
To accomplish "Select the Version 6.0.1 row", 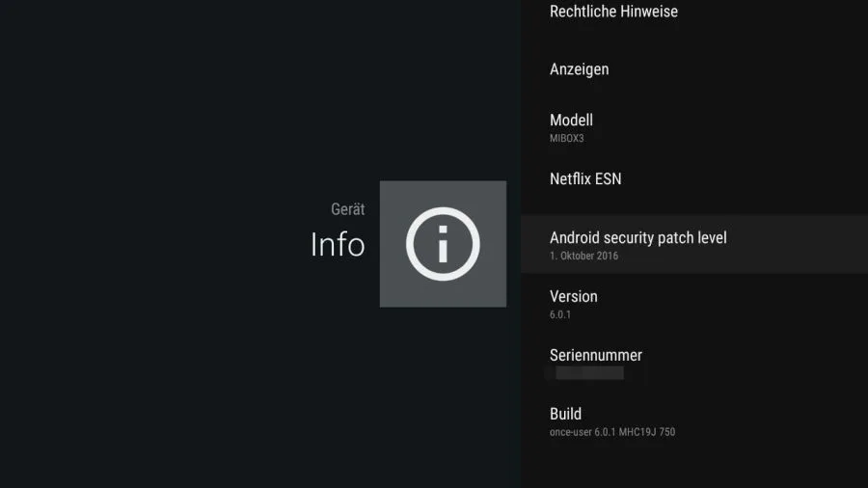I will pyautogui.click(x=694, y=303).
